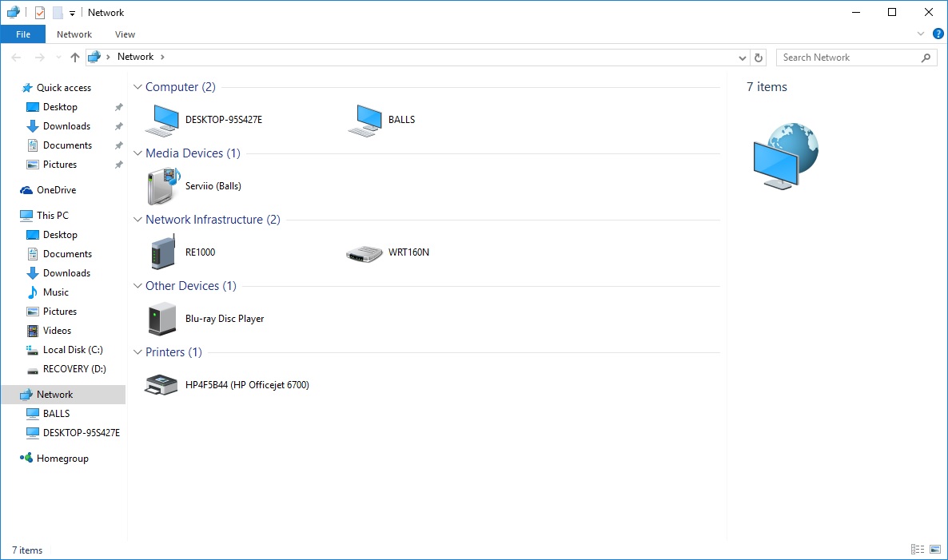Image resolution: width=948 pixels, height=560 pixels.
Task: Open the RE1000 range extender icon
Action: pos(162,252)
